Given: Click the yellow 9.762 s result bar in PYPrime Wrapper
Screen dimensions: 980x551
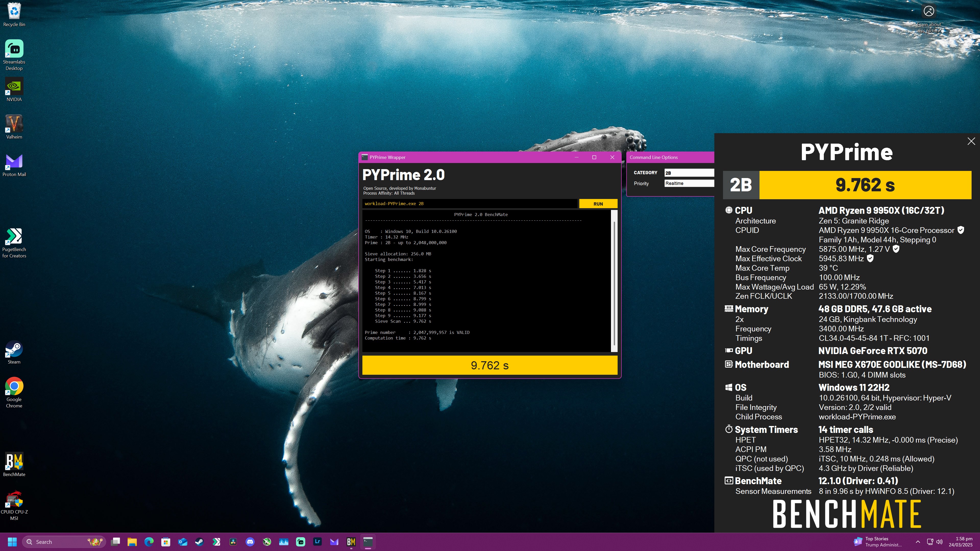Looking at the screenshot, I should pos(490,365).
